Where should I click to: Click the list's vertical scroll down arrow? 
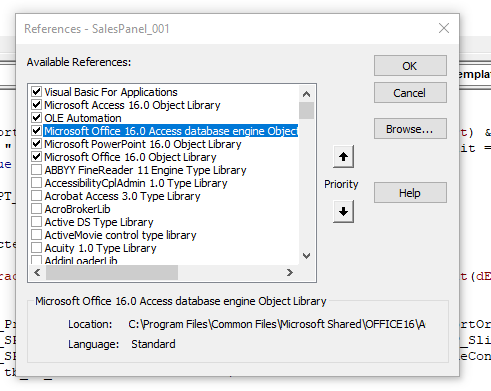pos(306,256)
